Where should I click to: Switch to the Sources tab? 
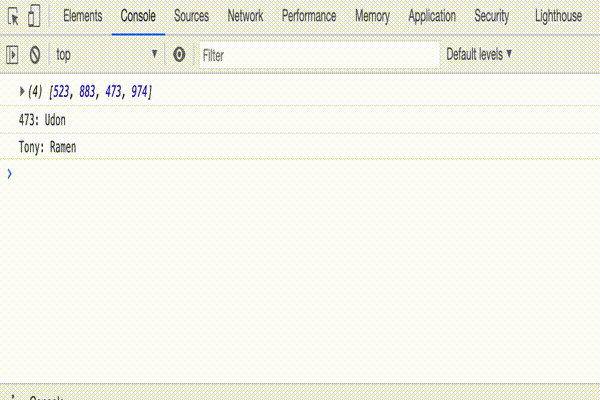191,16
